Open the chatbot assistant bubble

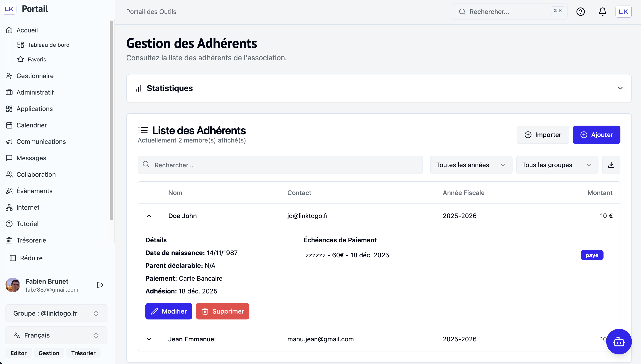[x=619, y=341]
